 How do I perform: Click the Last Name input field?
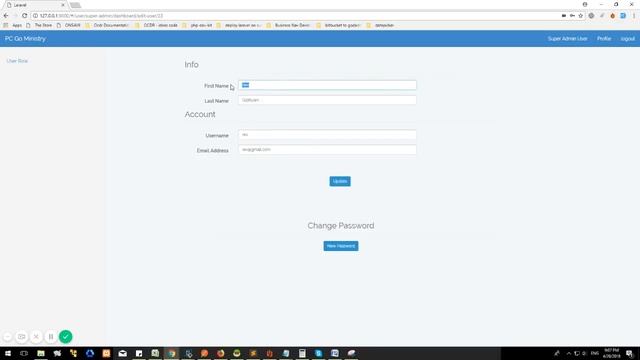point(327,100)
